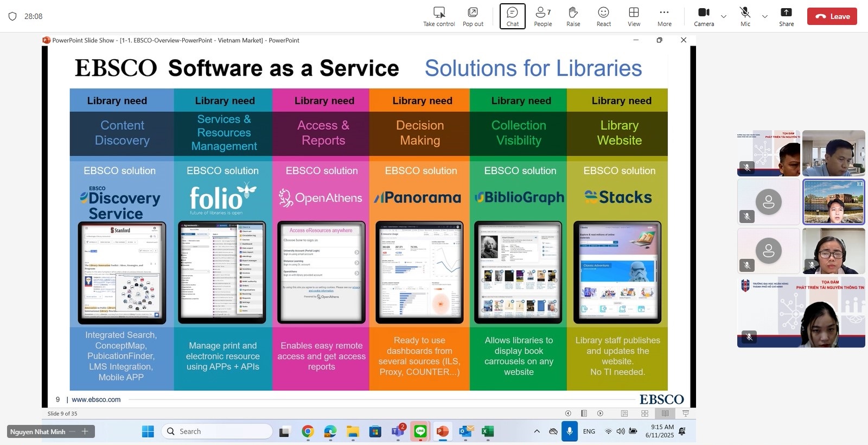
Task: Expand the Mic options arrow
Action: click(764, 16)
